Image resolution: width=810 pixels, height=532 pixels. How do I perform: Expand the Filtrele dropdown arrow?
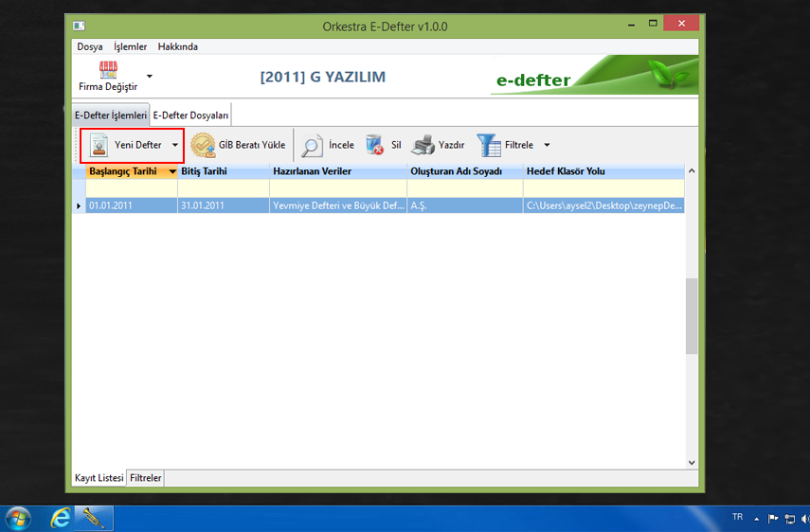pyautogui.click(x=547, y=146)
